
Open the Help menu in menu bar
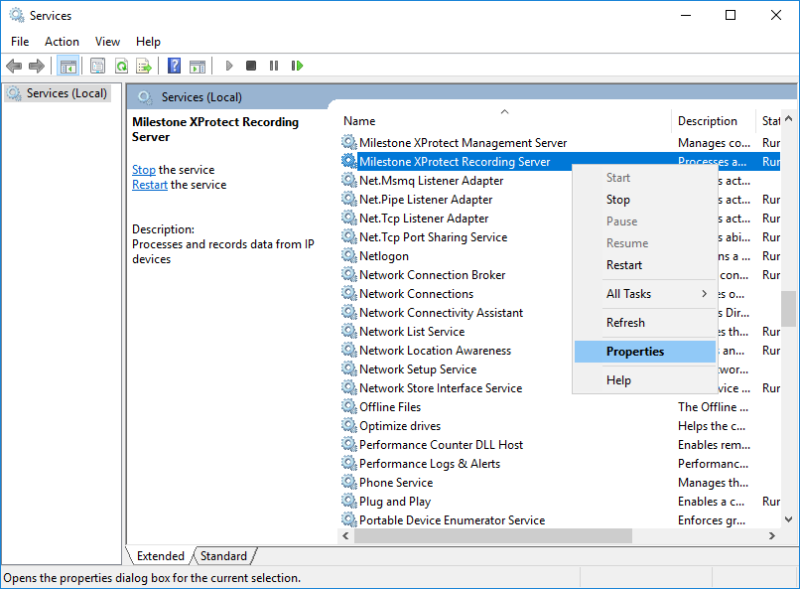coord(148,41)
